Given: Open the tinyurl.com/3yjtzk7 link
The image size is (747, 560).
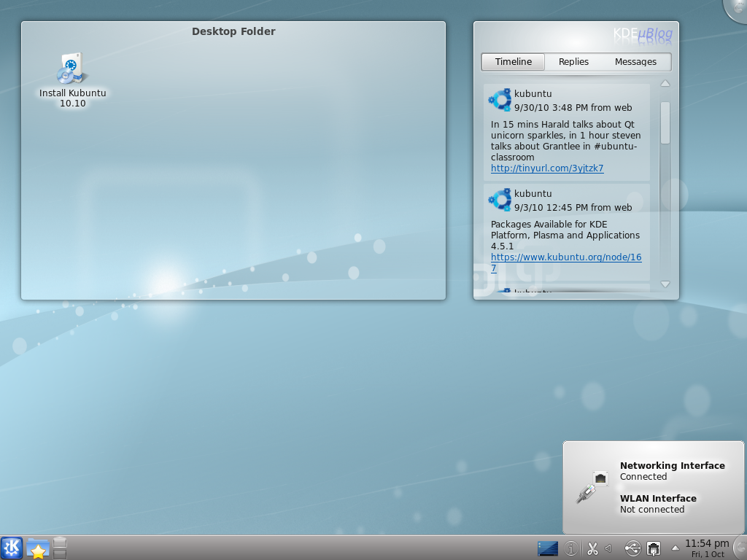Looking at the screenshot, I should point(547,168).
